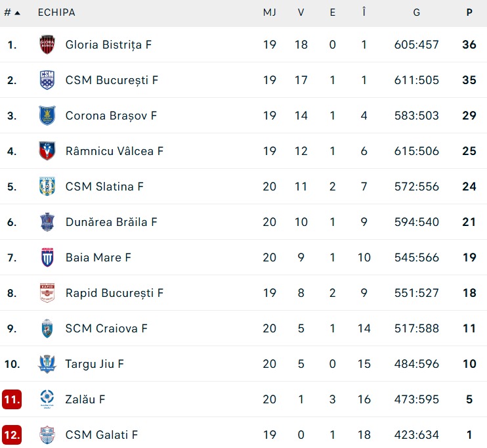Viewport: 487px width, 448px height.
Task: Click the Râmnicu Vâlcea team logo
Action: point(47,151)
